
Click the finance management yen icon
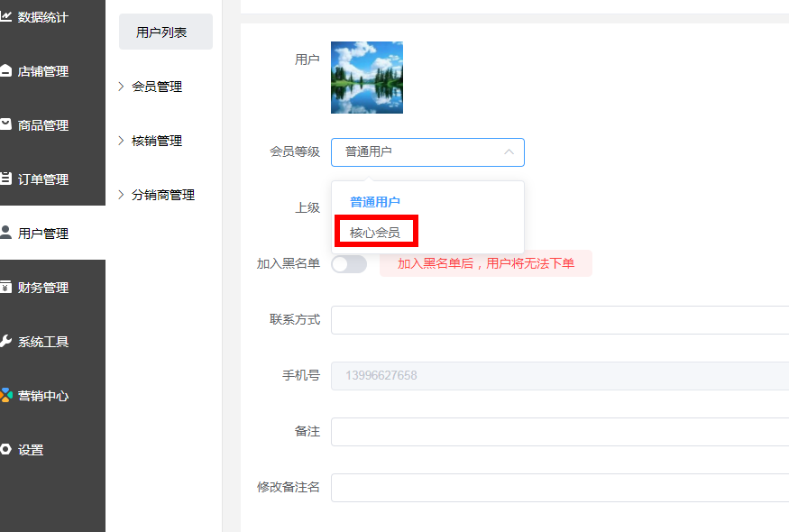point(5,288)
